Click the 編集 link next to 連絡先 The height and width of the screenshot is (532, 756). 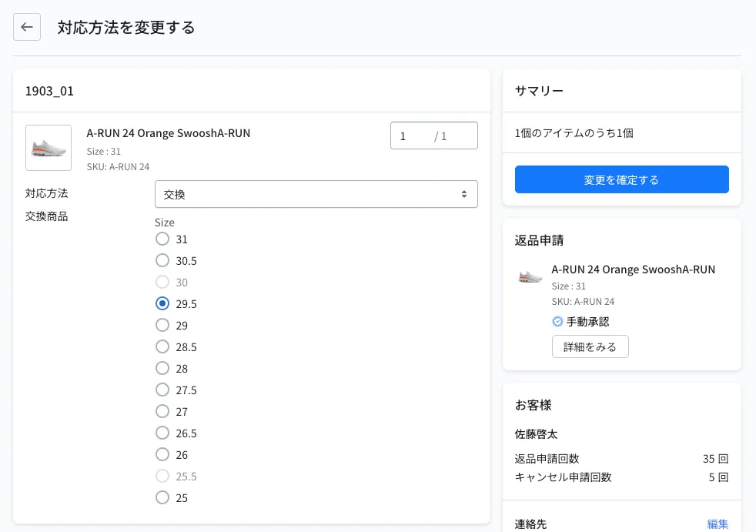click(x=718, y=524)
